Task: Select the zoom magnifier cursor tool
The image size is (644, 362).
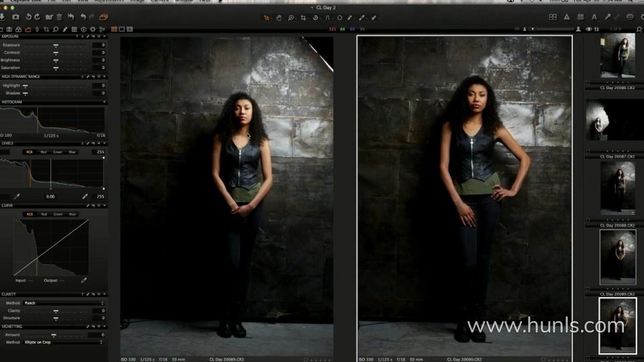Action: pyautogui.click(x=290, y=17)
